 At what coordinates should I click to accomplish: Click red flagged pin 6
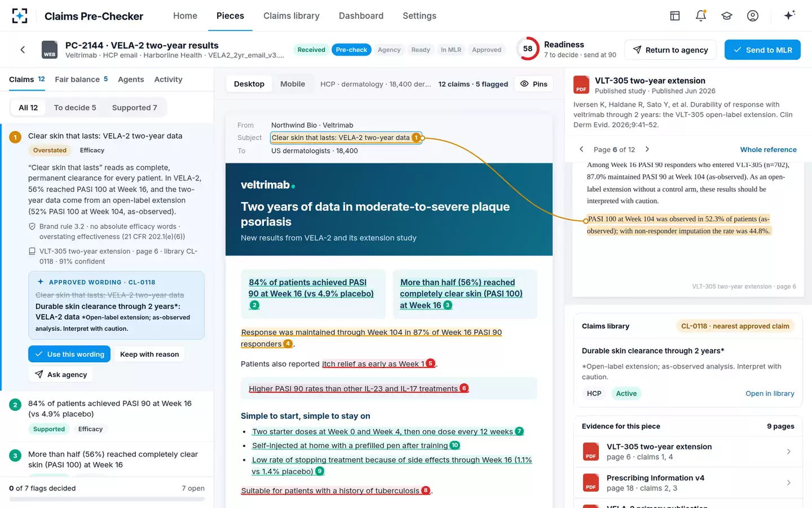[464, 388]
